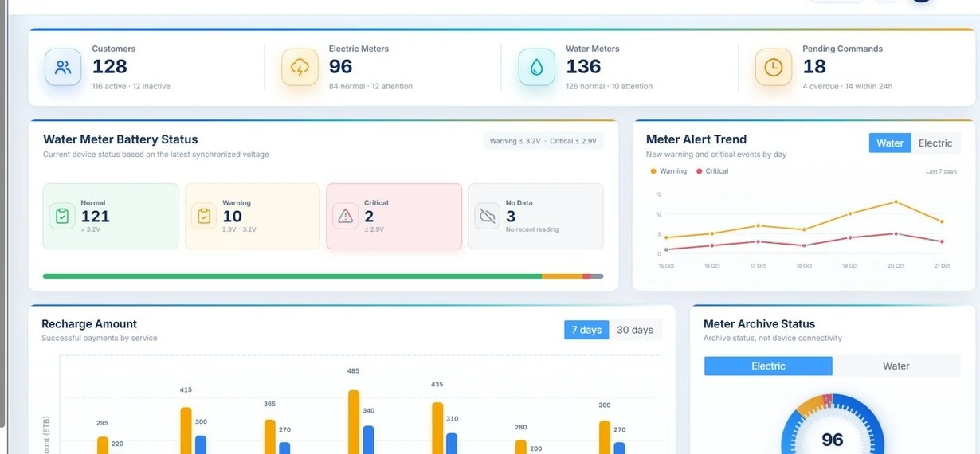The height and width of the screenshot is (454, 980).
Task: Open the No Data 3 status card
Action: click(536, 216)
